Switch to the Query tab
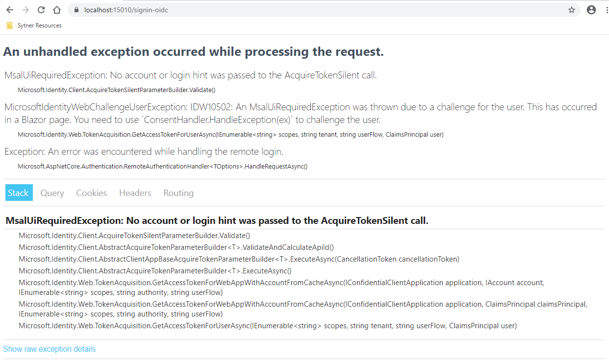The height and width of the screenshot is (364, 609). pos(52,193)
